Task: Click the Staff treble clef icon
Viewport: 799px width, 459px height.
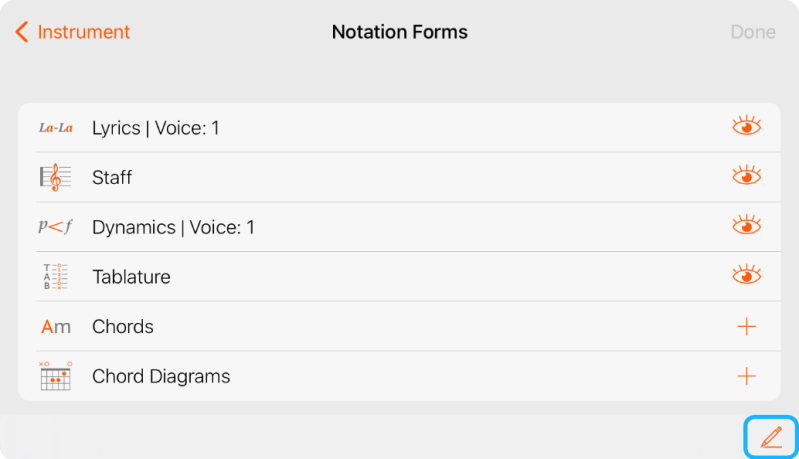Action: [56, 178]
